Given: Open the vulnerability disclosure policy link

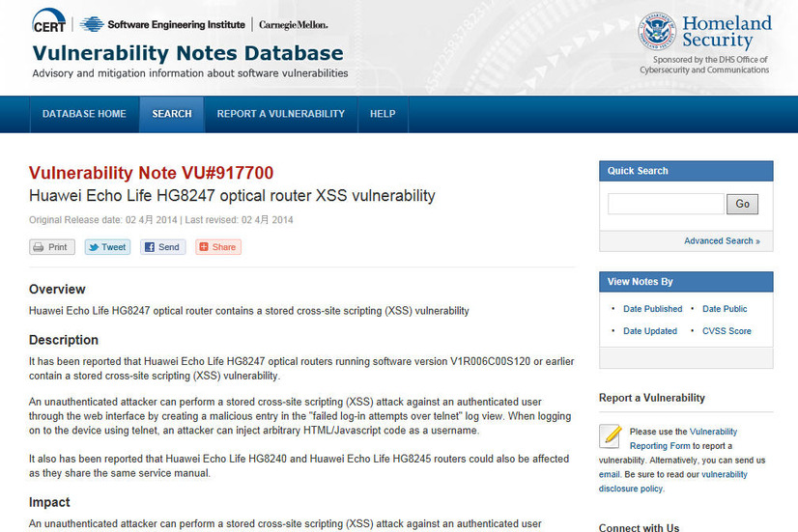Looking at the screenshot, I should 672,482.
